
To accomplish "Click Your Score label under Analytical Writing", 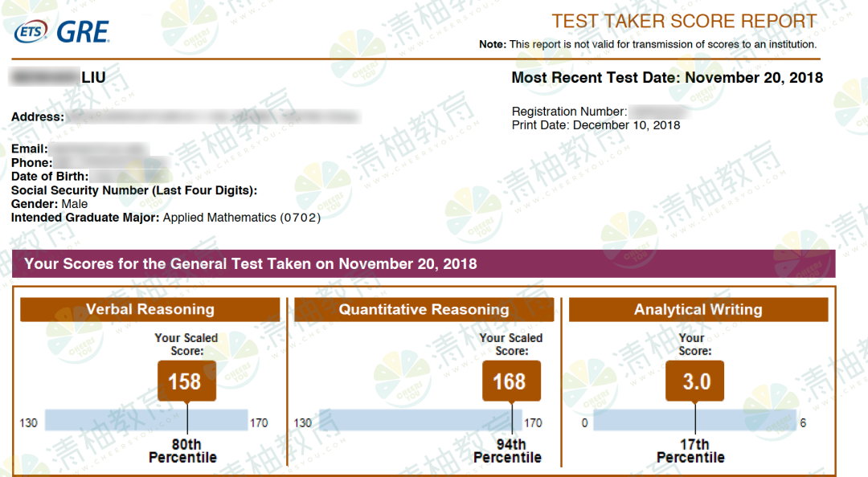I will pos(694,344).
